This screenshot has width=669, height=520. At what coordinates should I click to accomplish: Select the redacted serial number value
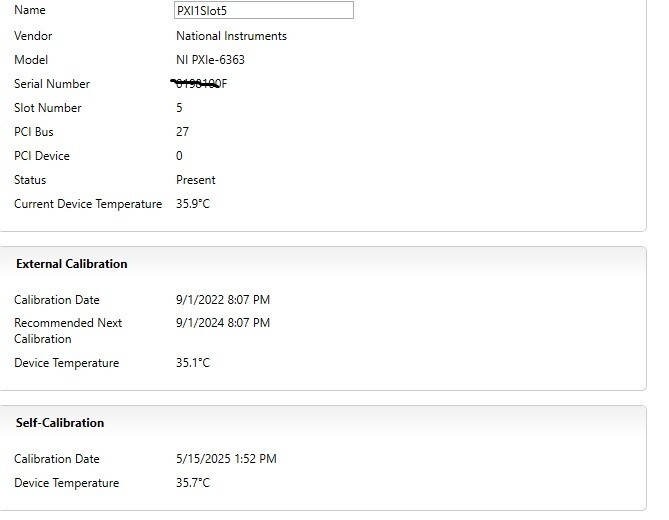(x=200, y=84)
